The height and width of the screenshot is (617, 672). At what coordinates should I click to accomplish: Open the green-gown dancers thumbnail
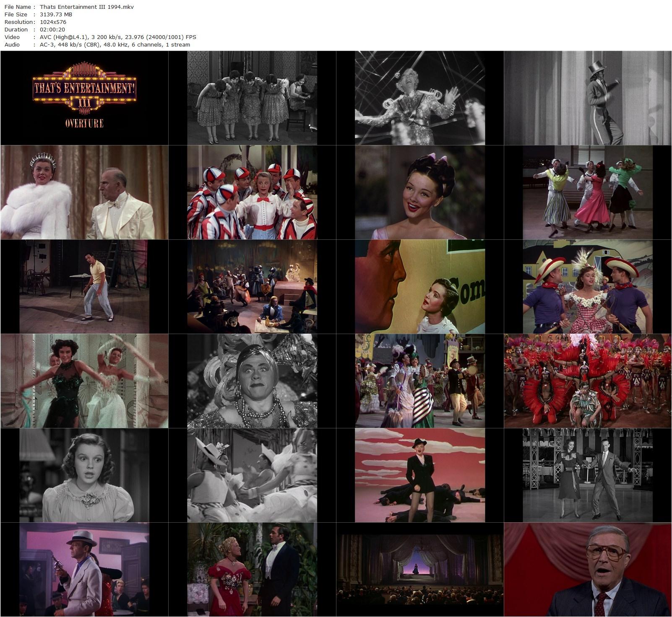[x=84, y=379]
